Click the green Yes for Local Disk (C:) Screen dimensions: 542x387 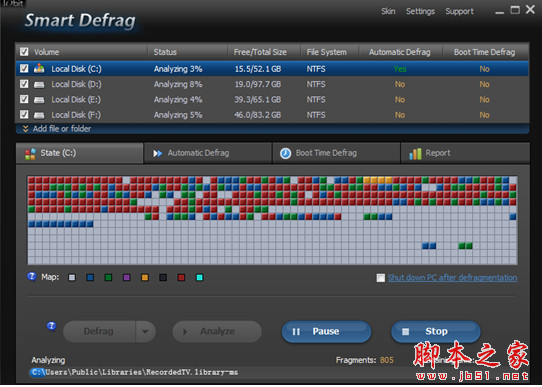coord(400,69)
